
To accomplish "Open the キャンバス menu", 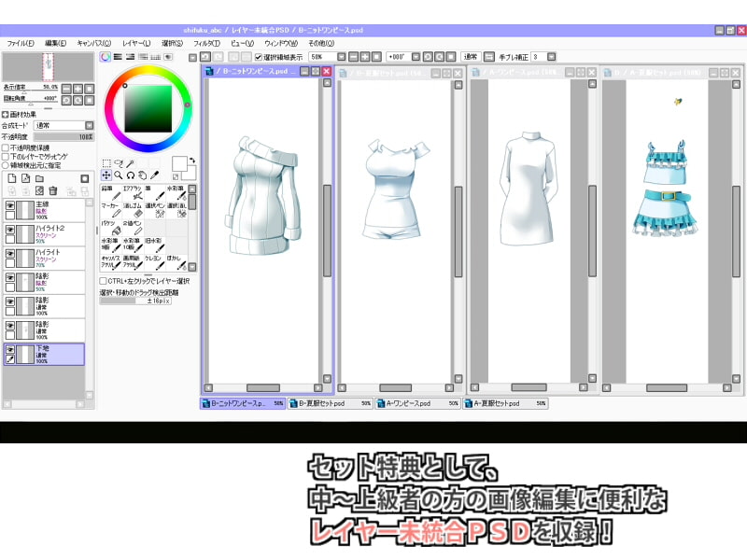I will (94, 43).
